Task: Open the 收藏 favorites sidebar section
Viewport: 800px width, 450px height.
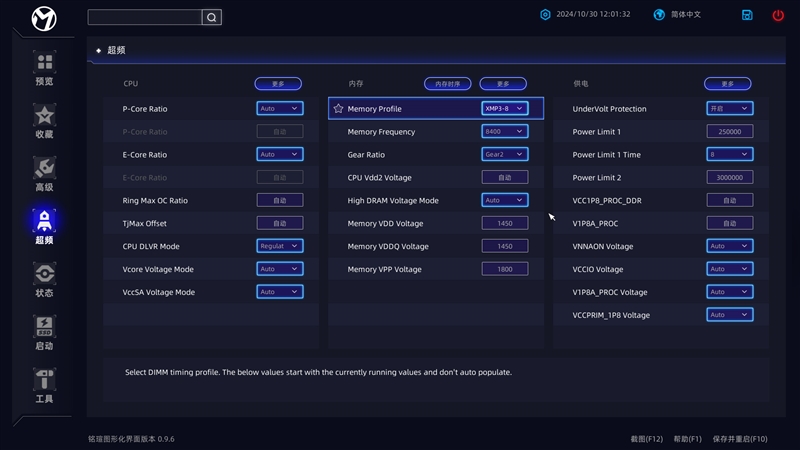Action: pyautogui.click(x=44, y=121)
